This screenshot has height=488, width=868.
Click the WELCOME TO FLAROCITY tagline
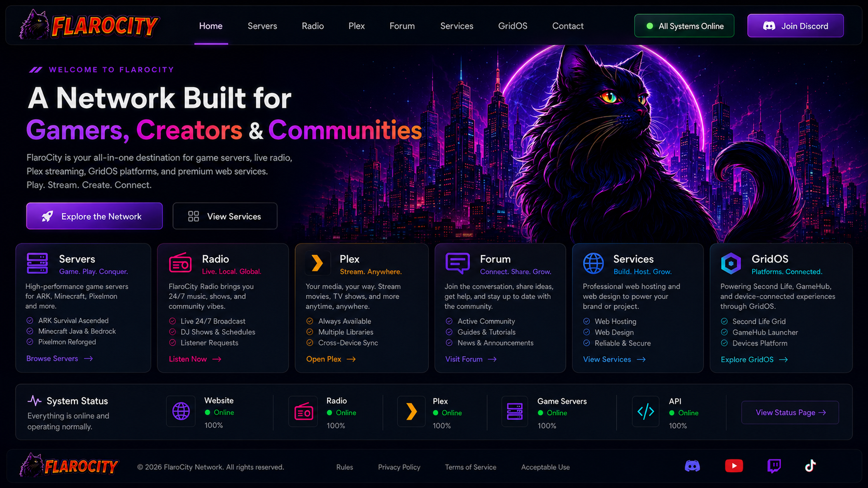111,70
